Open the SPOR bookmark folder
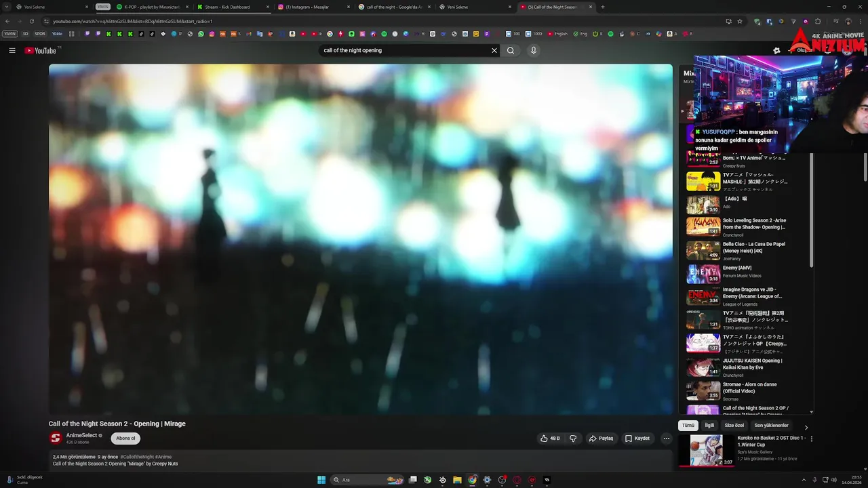This screenshot has height=488, width=868. pyautogui.click(x=40, y=34)
